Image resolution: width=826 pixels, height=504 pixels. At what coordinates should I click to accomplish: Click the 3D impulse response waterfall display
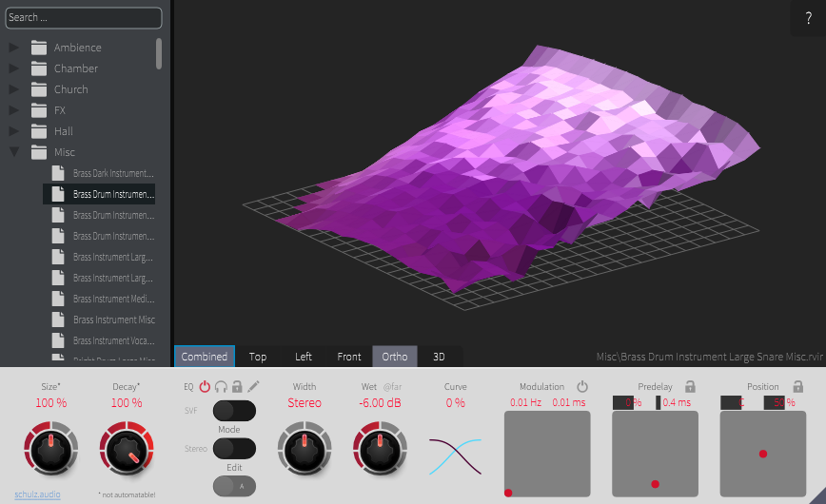[501, 174]
